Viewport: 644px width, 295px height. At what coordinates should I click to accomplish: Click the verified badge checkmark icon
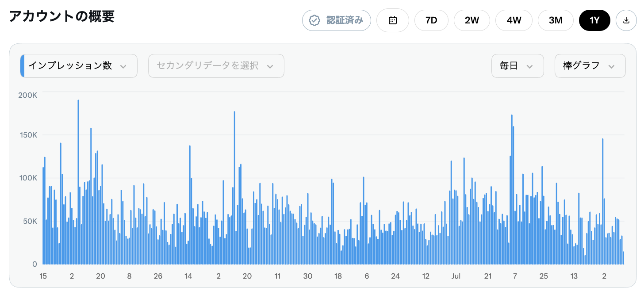pos(314,20)
